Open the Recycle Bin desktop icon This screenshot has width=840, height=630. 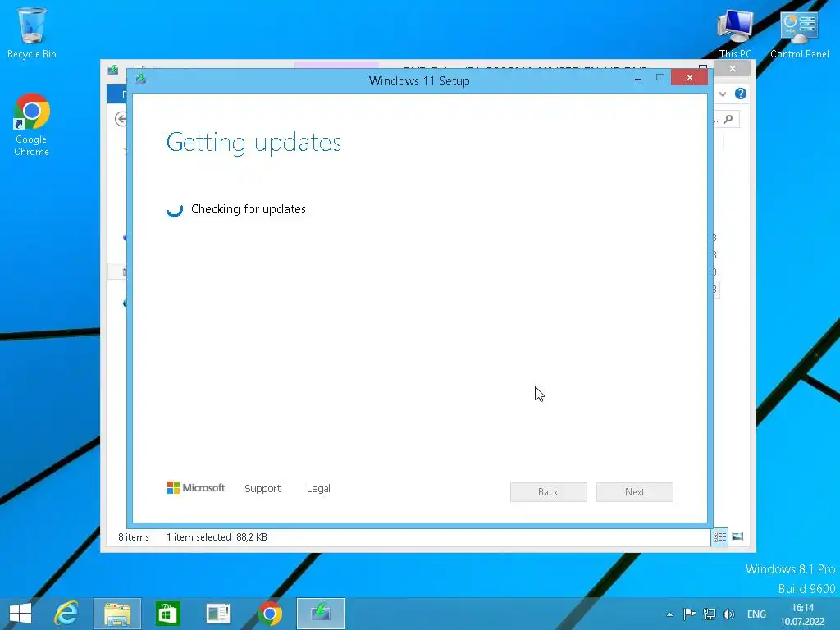coord(32,33)
